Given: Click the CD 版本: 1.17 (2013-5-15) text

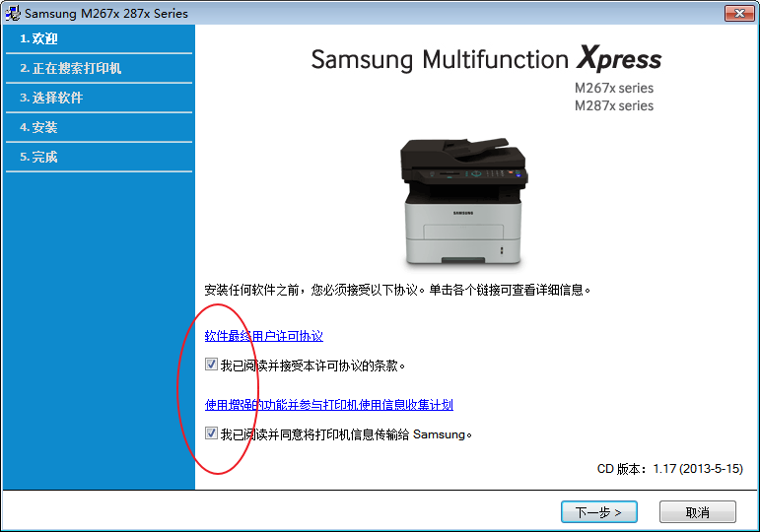Looking at the screenshot, I should 670,469.
